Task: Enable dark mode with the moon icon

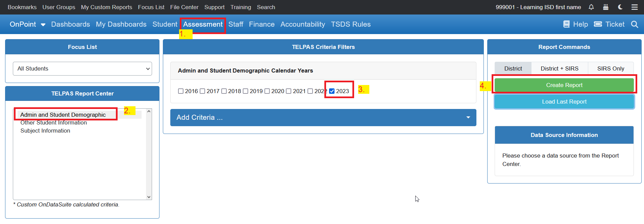Action: [x=620, y=7]
